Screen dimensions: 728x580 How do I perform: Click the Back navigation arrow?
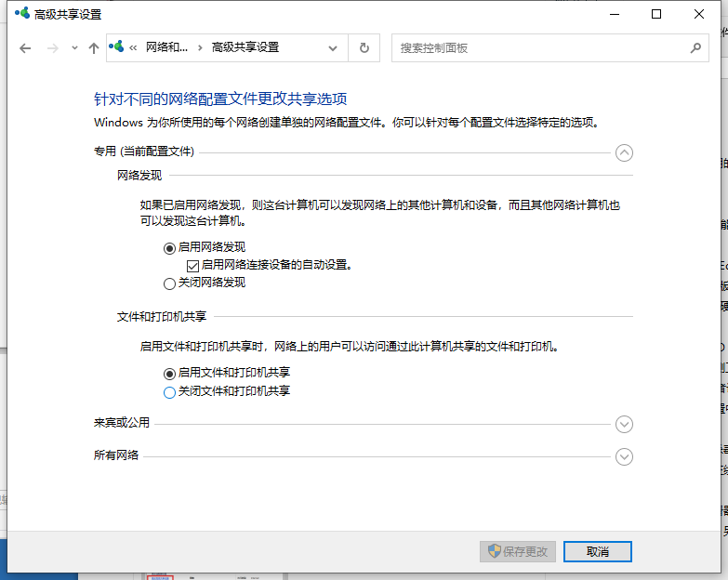(x=25, y=48)
